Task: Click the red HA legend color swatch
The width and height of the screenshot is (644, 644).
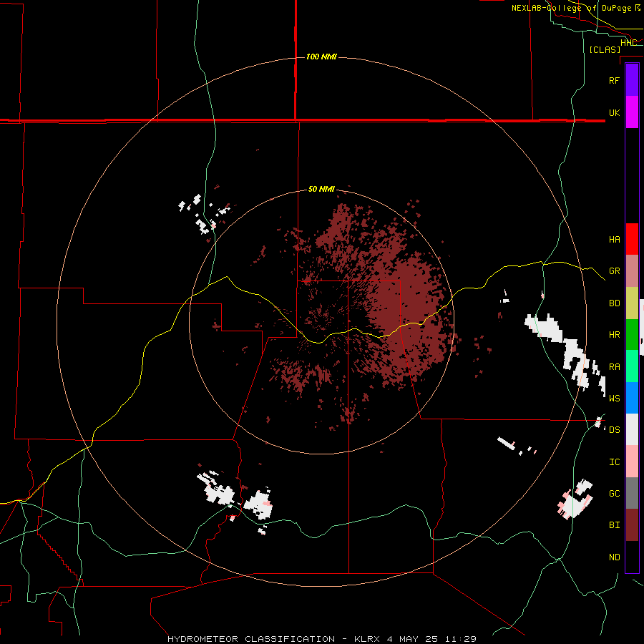Action: 632,239
